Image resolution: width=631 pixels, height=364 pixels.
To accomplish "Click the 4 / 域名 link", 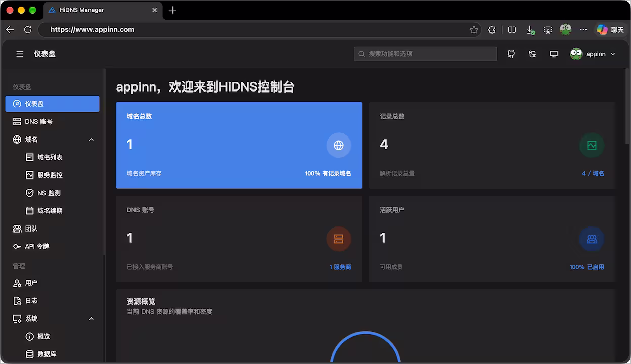I will point(593,173).
